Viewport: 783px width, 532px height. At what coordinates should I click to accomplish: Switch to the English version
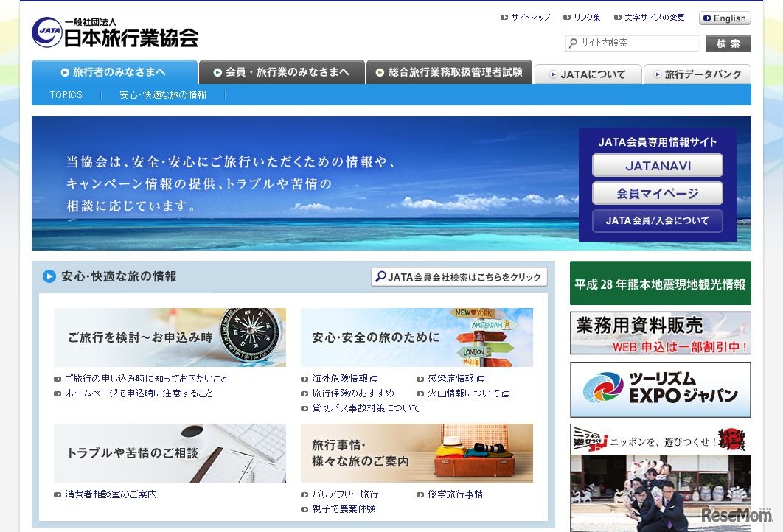tap(725, 18)
